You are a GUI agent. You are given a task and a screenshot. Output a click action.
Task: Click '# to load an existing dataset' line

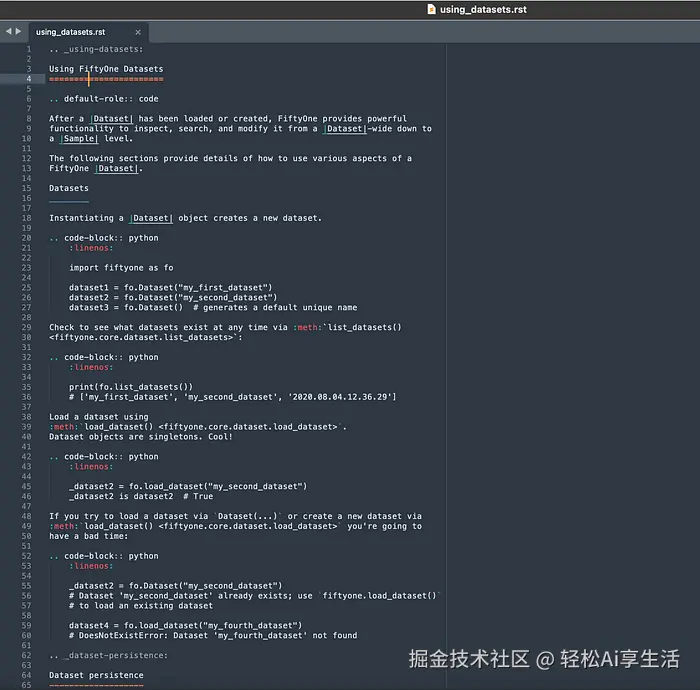[141, 606]
